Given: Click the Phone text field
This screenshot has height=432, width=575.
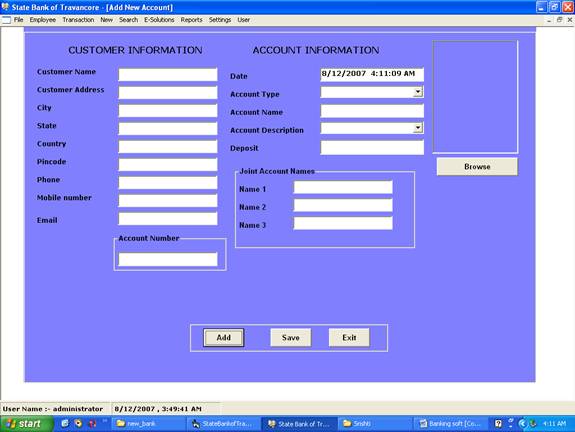Looking at the screenshot, I should pos(168,182).
